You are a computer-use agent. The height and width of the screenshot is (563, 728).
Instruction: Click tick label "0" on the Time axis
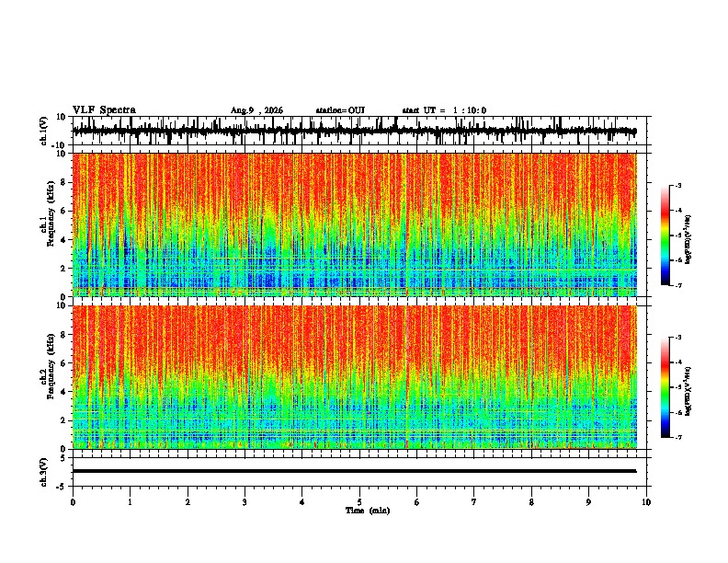coord(73,502)
